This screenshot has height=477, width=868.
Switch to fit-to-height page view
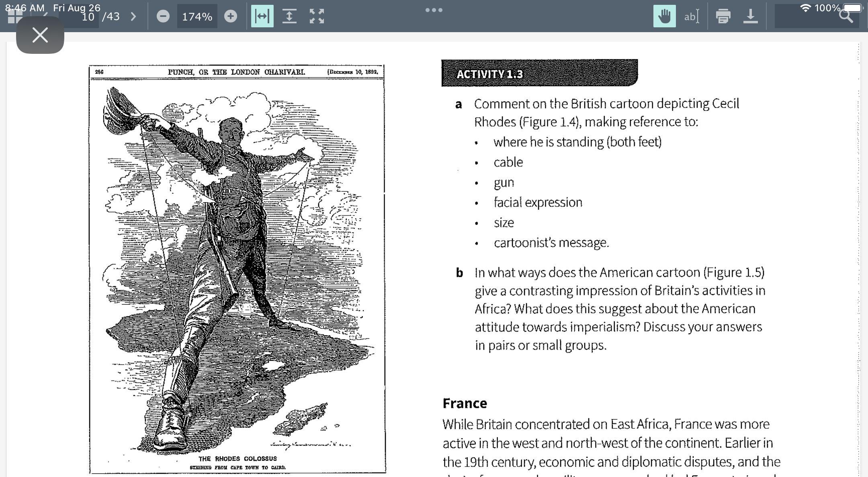[289, 16]
